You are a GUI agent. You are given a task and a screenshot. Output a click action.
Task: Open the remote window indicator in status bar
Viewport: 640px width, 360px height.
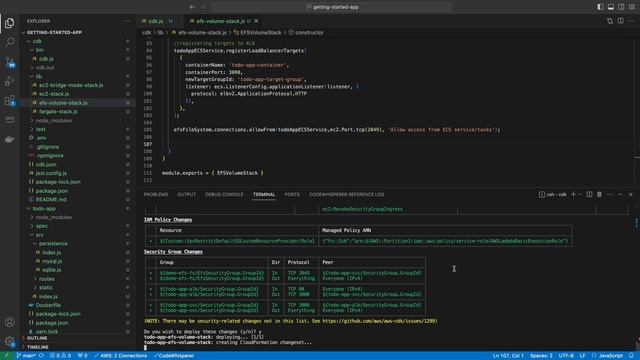tap(6, 356)
